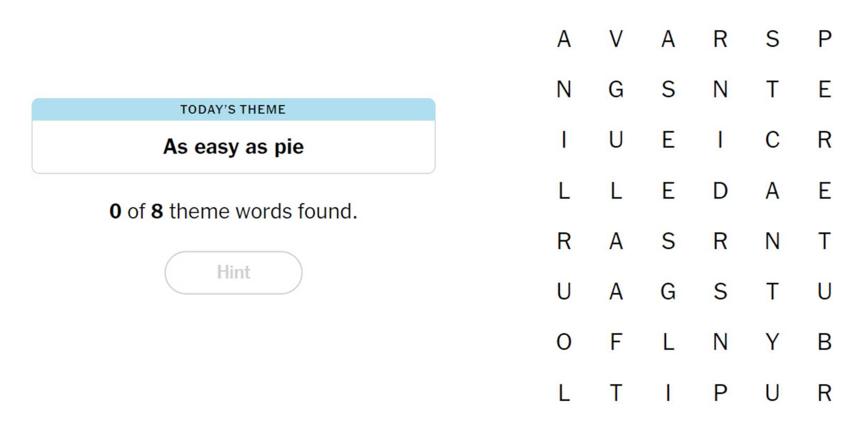
Task: Pick the letter I in the bottom row
Action: pos(668,392)
